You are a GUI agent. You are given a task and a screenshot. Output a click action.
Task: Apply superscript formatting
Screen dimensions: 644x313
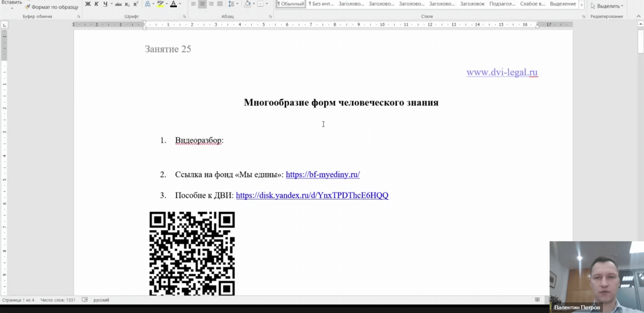pos(135,4)
